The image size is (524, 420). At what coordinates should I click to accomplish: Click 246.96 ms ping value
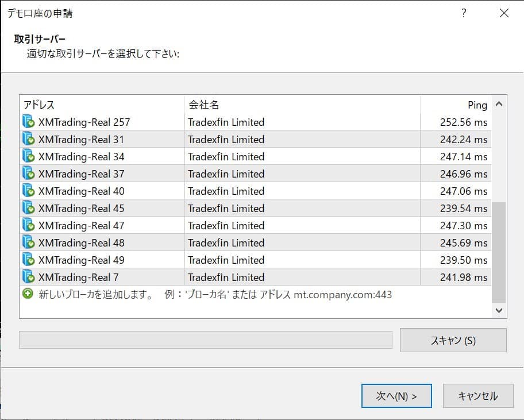pyautogui.click(x=464, y=174)
